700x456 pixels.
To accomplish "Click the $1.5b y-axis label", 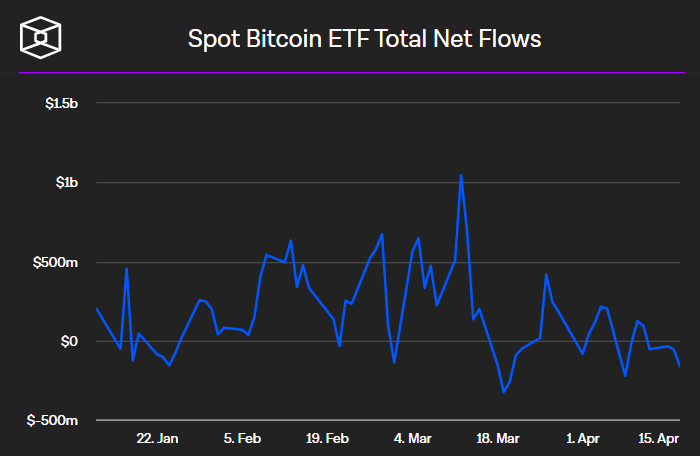I will tap(61, 103).
